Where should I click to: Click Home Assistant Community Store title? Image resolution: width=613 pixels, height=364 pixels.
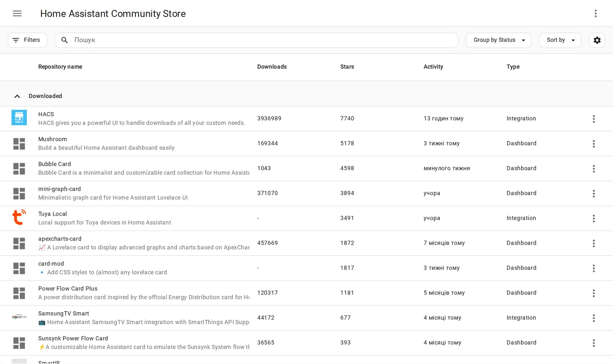pos(113,14)
